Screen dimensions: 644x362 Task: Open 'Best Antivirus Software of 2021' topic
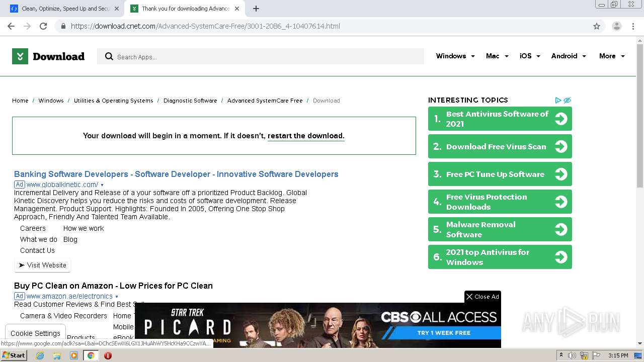(500, 119)
